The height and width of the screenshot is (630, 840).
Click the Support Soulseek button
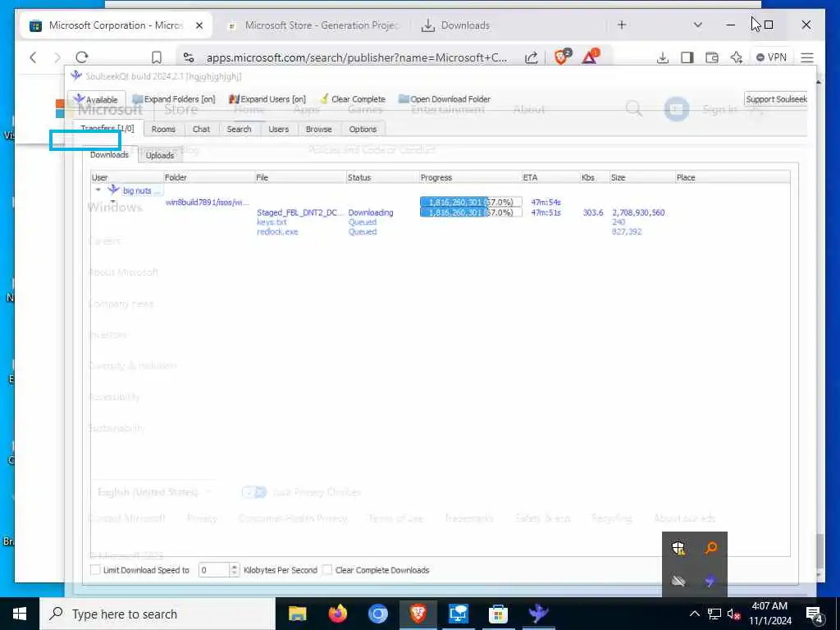tap(776, 99)
